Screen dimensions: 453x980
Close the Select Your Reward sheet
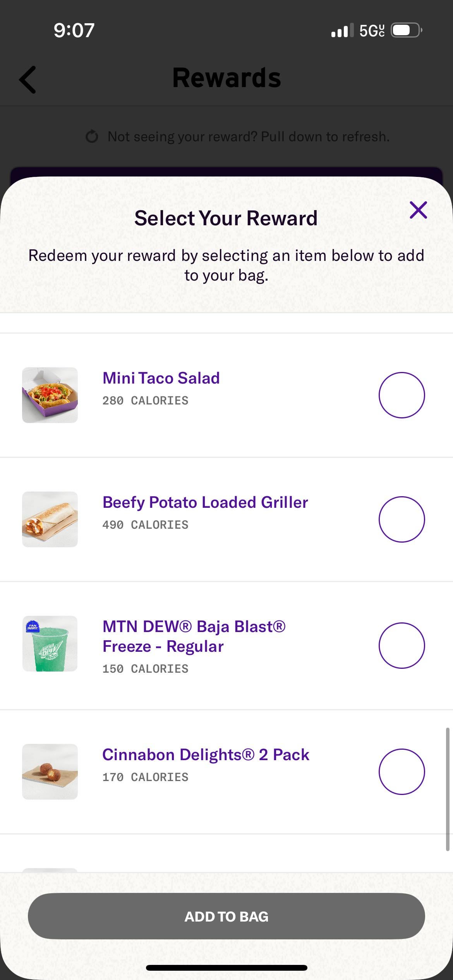click(418, 210)
